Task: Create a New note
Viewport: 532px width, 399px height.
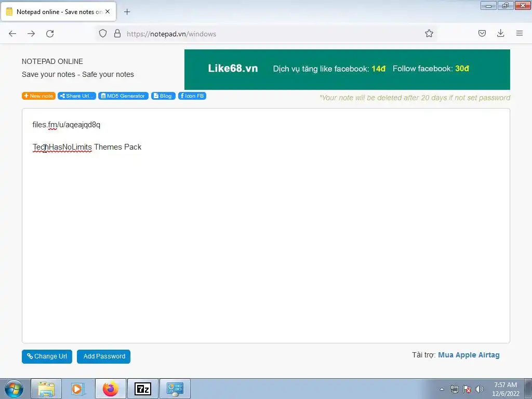Action: tap(38, 96)
